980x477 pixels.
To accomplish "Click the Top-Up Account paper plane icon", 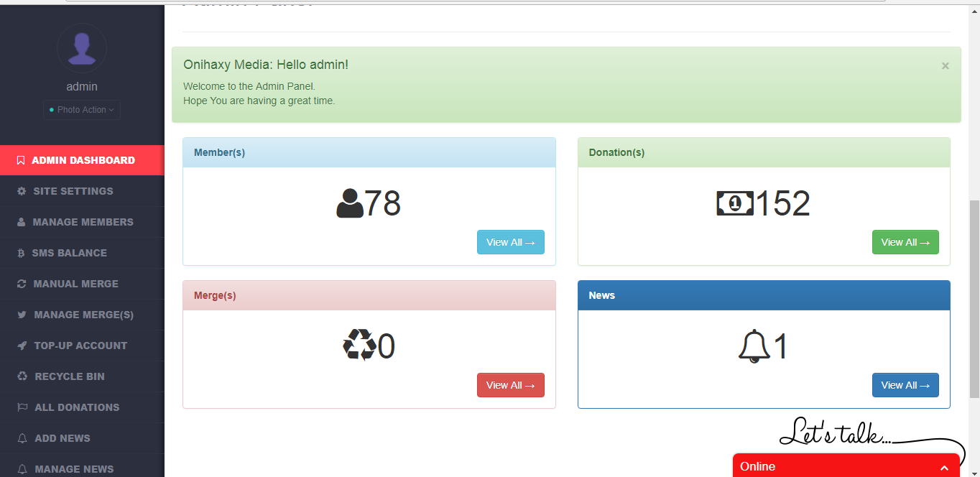I will tap(22, 345).
